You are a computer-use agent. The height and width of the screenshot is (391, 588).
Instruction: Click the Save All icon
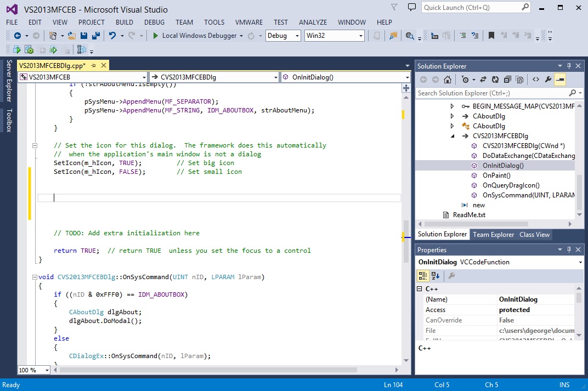[96, 36]
